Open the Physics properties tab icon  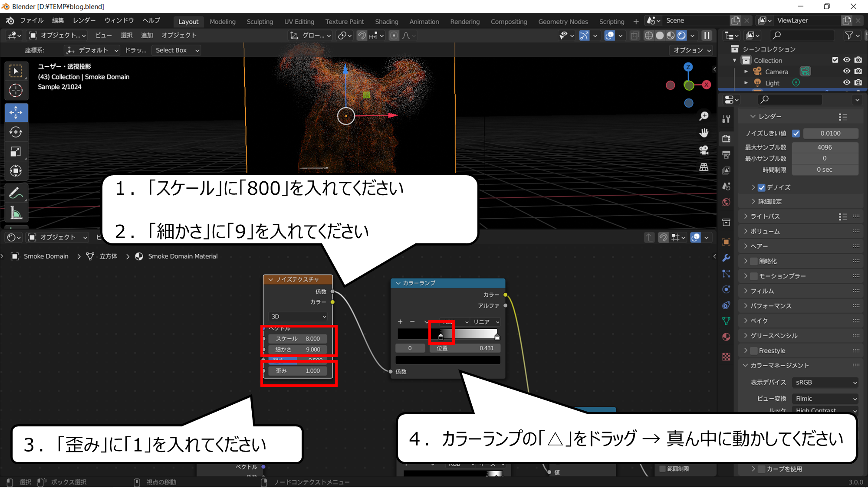coord(726,289)
